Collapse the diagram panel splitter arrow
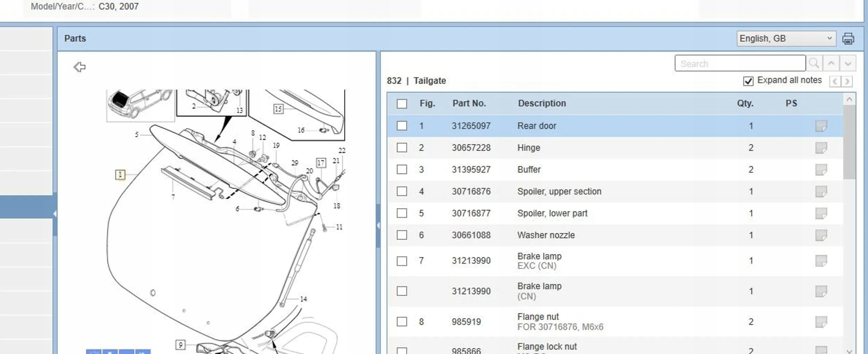Screen dimensions: 868x354 (x=378, y=226)
